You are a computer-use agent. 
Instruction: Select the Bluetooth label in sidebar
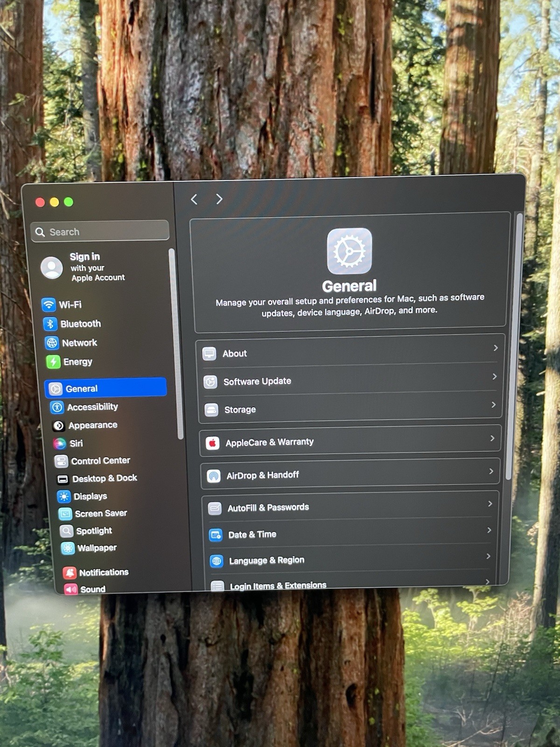tap(81, 324)
